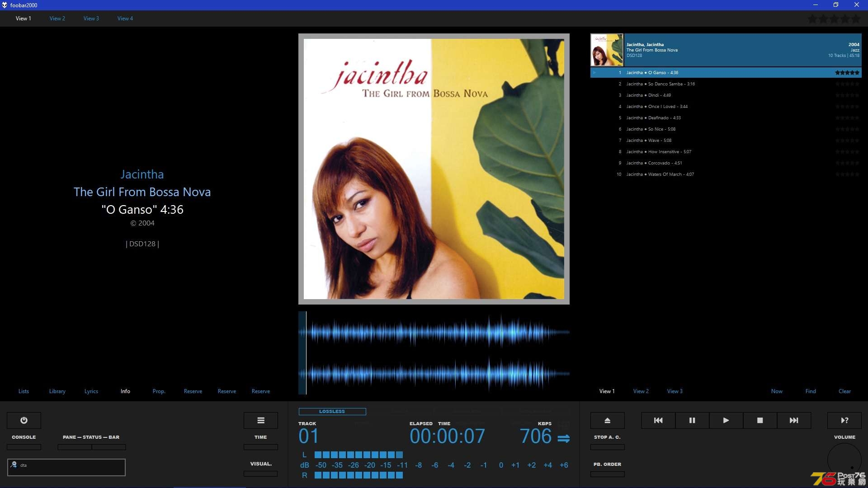Click the power icon button above CONSOLE
Image resolution: width=868 pixels, height=488 pixels.
coord(24,420)
